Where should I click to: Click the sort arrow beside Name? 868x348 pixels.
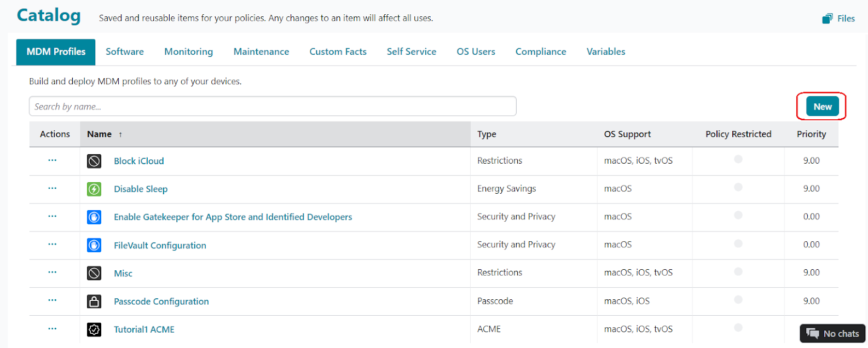point(120,135)
